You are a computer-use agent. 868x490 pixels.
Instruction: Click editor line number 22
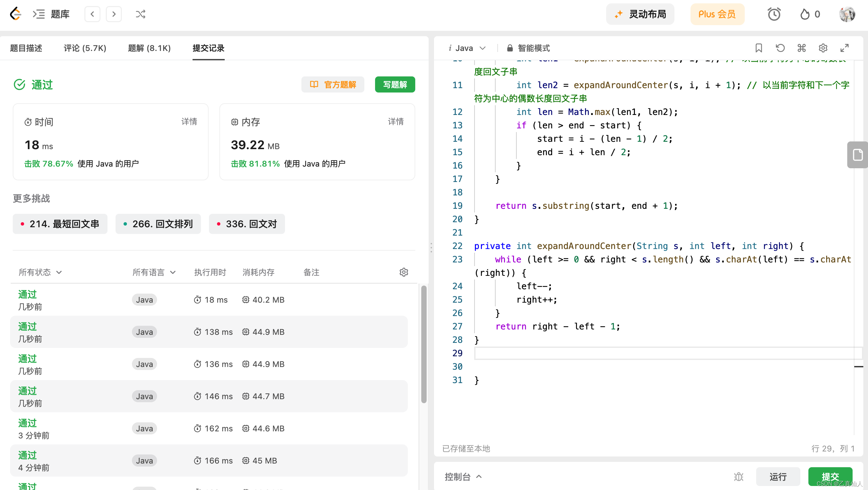click(457, 246)
